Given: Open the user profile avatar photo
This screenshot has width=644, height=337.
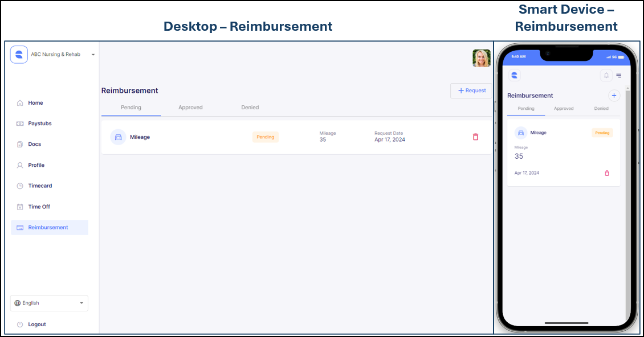Looking at the screenshot, I should click(481, 58).
